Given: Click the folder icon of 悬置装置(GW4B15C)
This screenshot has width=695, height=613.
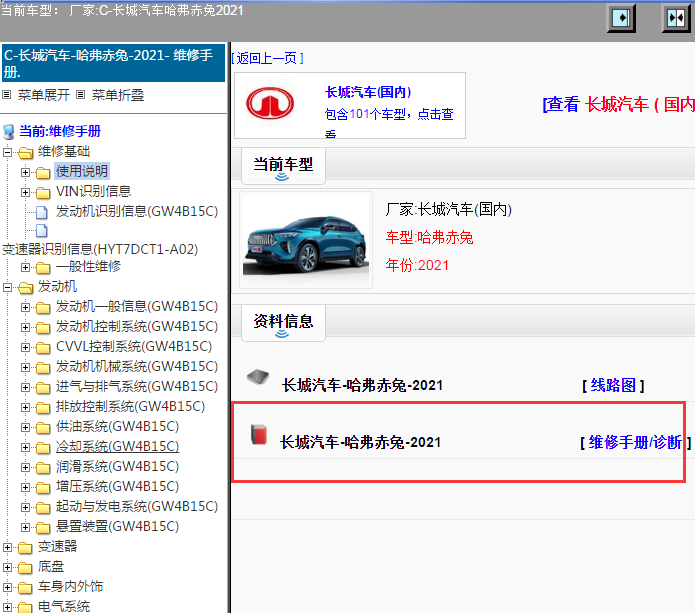Looking at the screenshot, I should (43, 527).
